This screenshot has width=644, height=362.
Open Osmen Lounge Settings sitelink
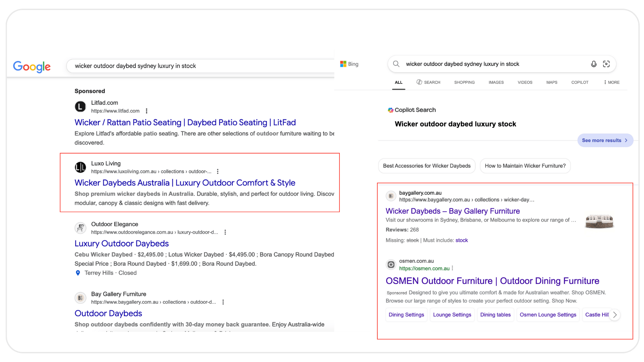[548, 315]
